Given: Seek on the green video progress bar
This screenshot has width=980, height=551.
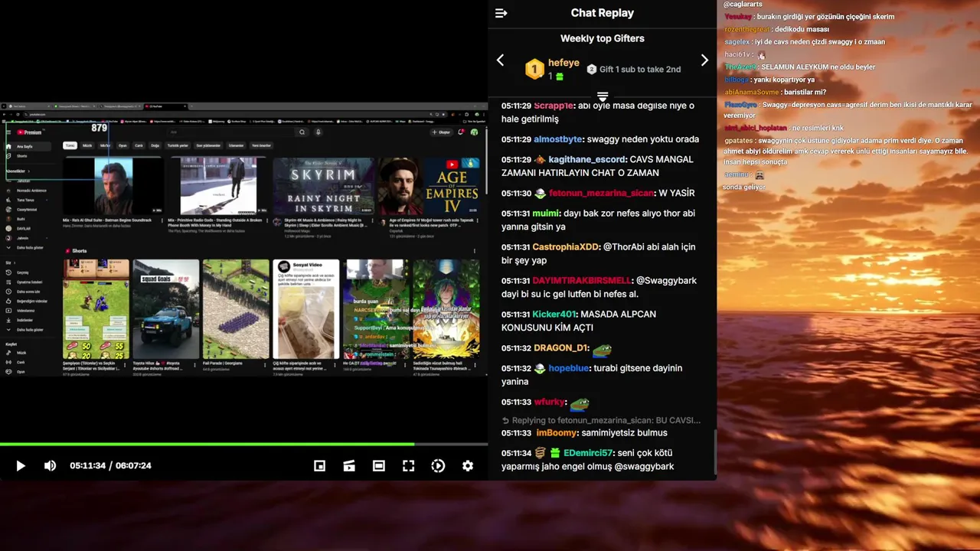Looking at the screenshot, I should [x=243, y=444].
